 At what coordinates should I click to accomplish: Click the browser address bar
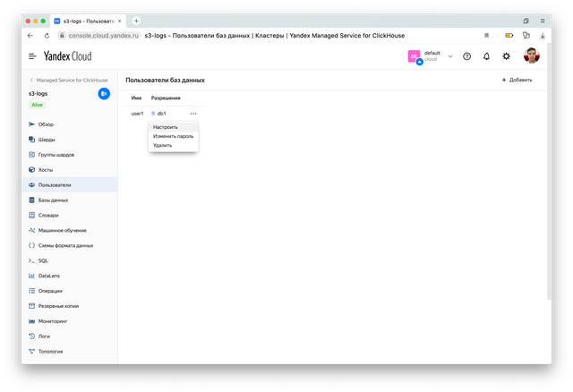(269, 35)
